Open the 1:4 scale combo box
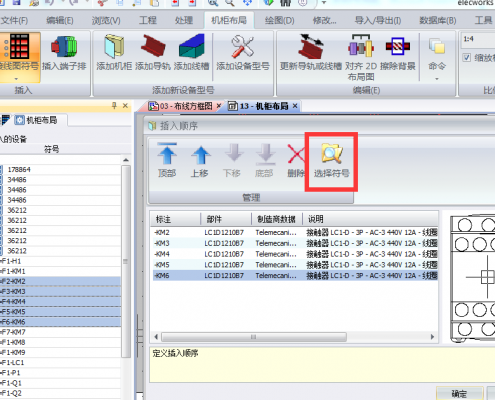 478,39
